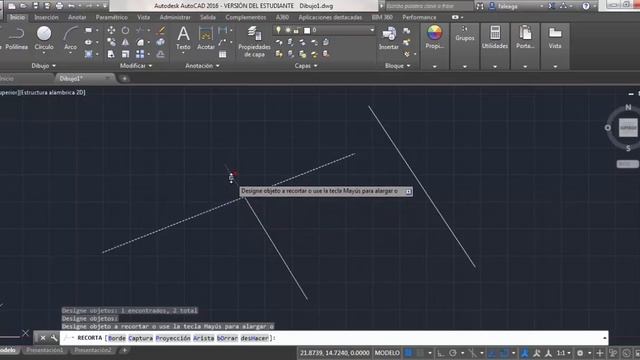Toggle layer lock icon in Capas dropdown

[x=296, y=30]
